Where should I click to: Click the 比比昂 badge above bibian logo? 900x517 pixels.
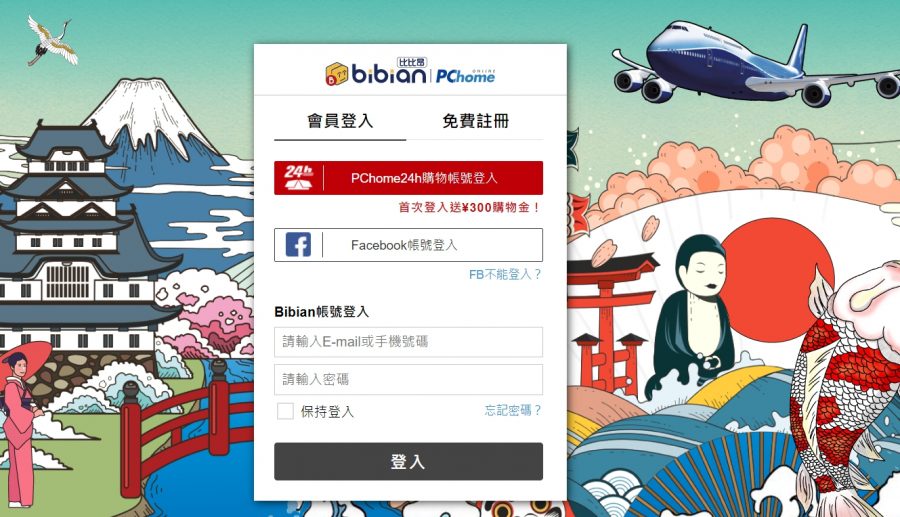pos(412,62)
